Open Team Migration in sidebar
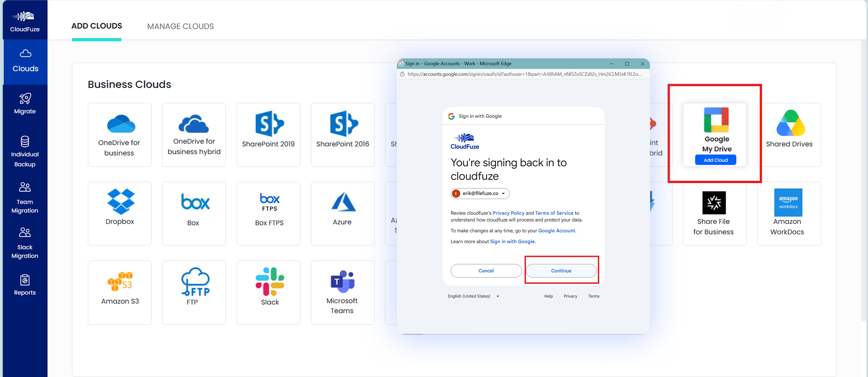The height and width of the screenshot is (377, 868). [25, 198]
